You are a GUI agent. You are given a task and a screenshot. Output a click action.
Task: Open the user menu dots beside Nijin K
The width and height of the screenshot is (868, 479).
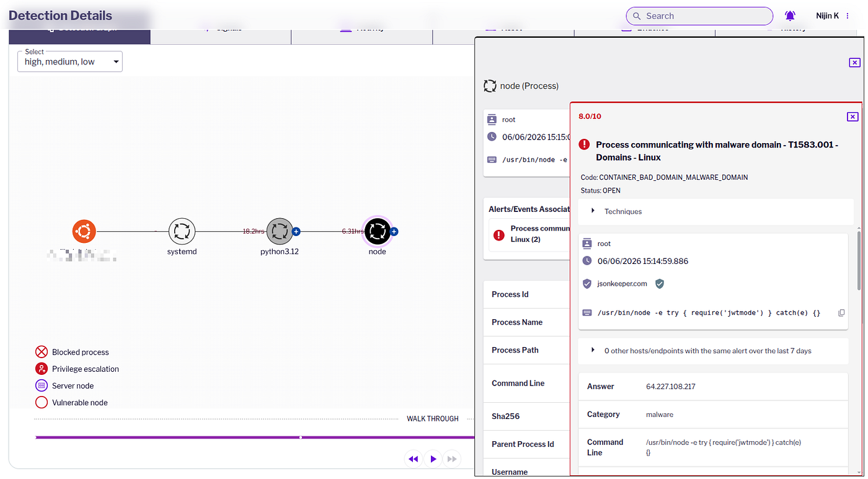click(848, 16)
